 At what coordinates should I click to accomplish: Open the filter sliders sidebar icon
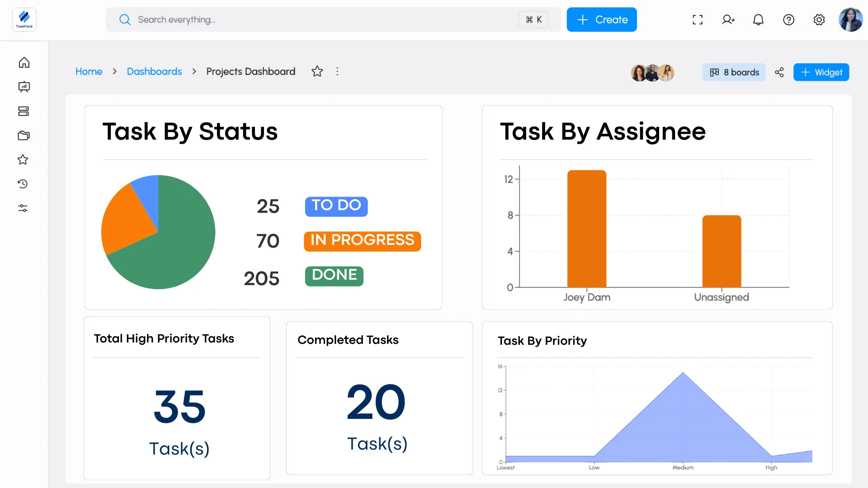[23, 208]
